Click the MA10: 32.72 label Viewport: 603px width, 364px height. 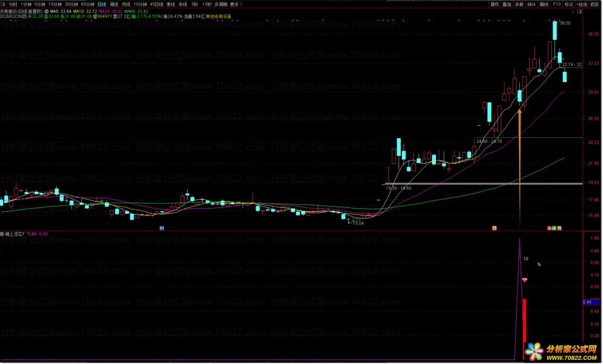click(85, 12)
